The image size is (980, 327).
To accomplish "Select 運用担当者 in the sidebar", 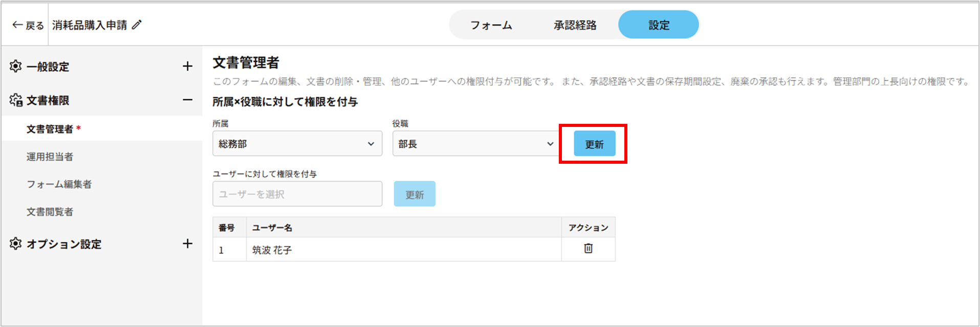I will (50, 157).
